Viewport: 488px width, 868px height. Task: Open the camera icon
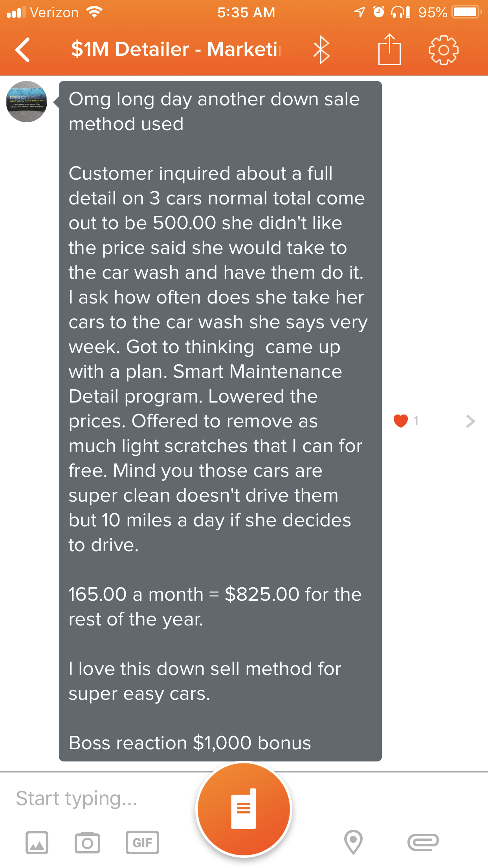(x=87, y=842)
